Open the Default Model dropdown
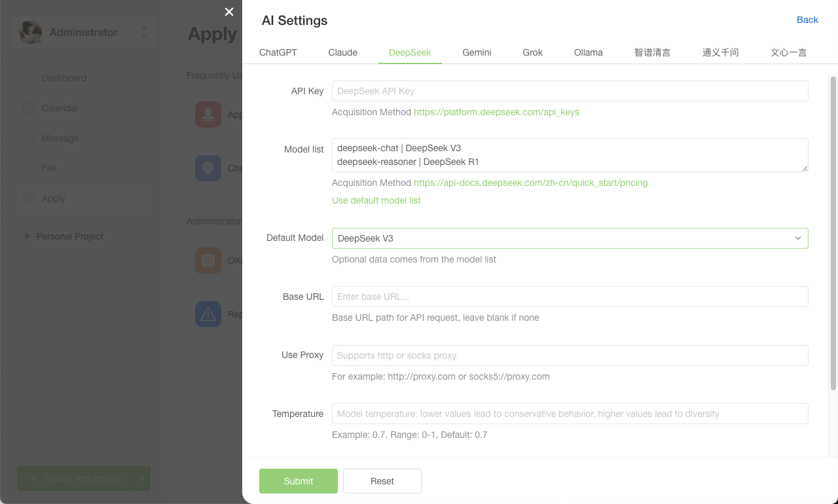 (x=570, y=238)
